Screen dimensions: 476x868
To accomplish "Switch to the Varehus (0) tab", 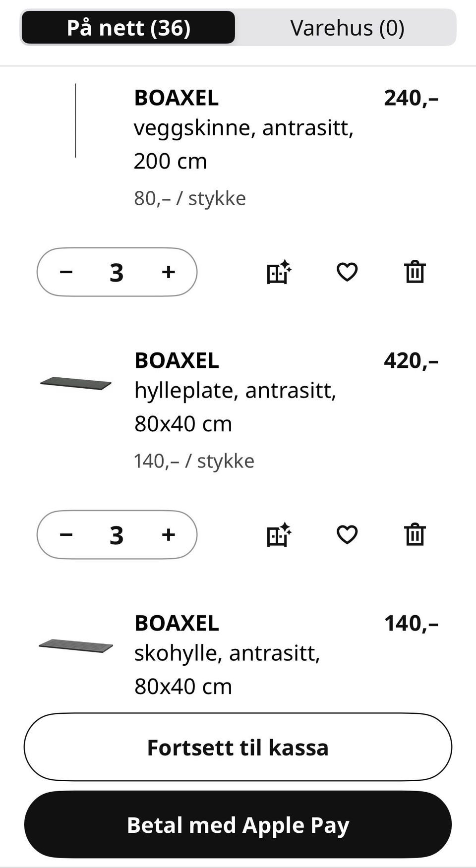I will 347,28.
